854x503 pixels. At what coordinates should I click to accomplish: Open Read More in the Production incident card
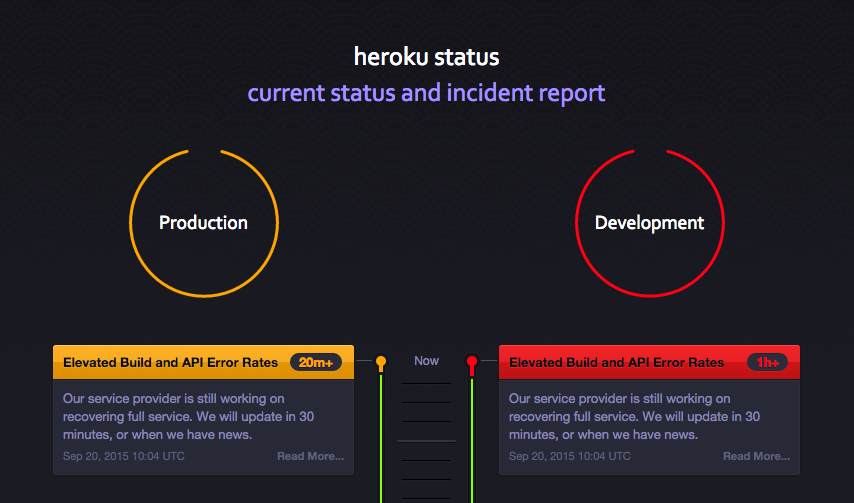click(x=310, y=456)
